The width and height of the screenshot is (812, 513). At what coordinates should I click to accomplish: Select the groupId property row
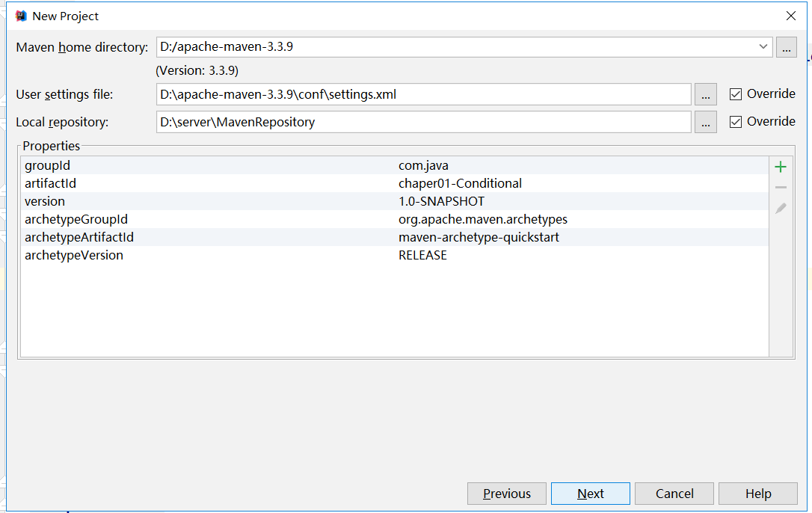coord(395,165)
